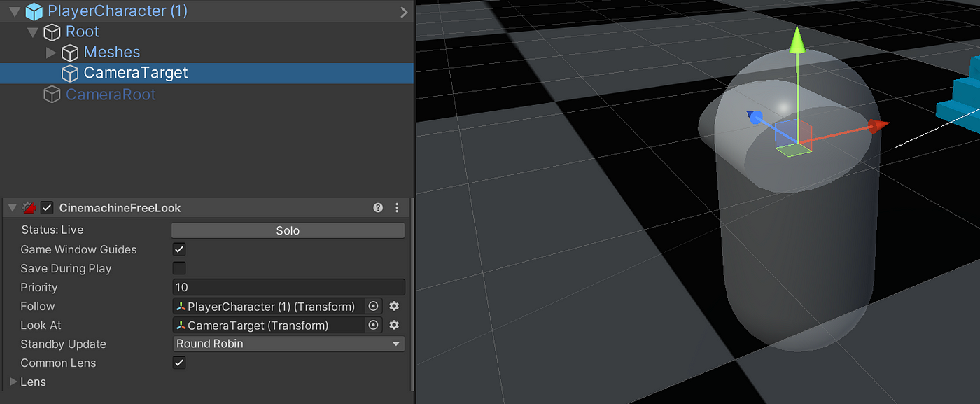The height and width of the screenshot is (404, 980).
Task: Expand the Meshes object arrow
Action: tap(50, 53)
